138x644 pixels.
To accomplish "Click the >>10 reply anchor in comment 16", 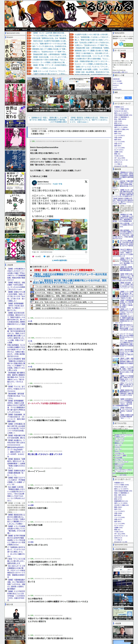I will pos(31,505).
